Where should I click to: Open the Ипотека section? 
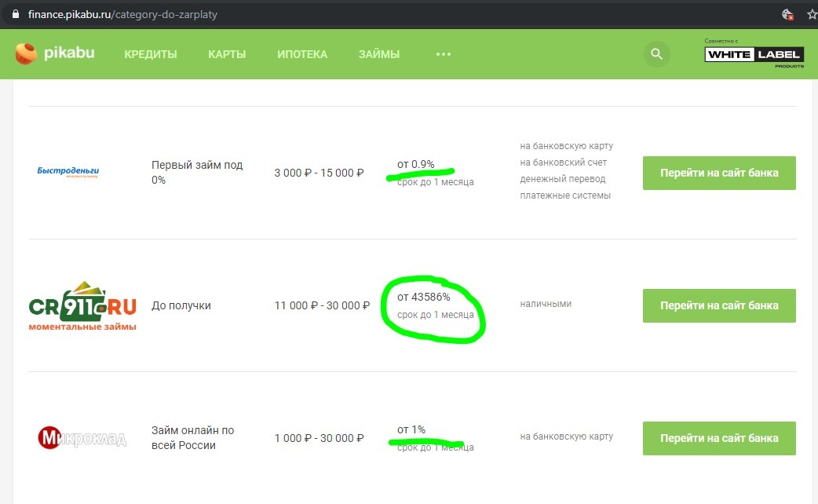302,54
